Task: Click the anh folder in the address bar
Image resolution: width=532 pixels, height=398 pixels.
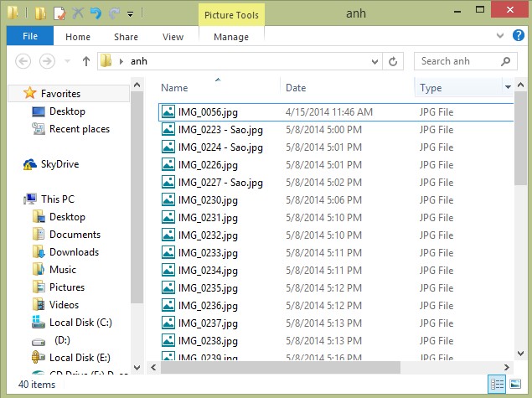Action: (x=139, y=61)
